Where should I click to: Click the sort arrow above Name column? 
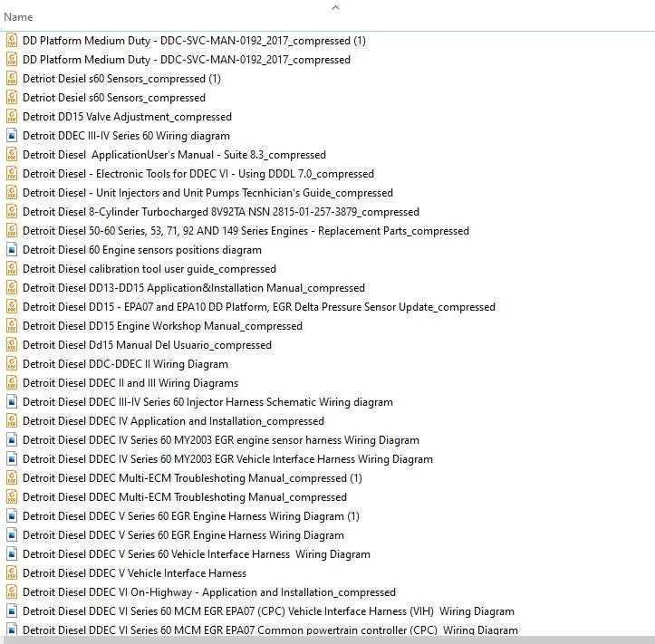point(335,7)
